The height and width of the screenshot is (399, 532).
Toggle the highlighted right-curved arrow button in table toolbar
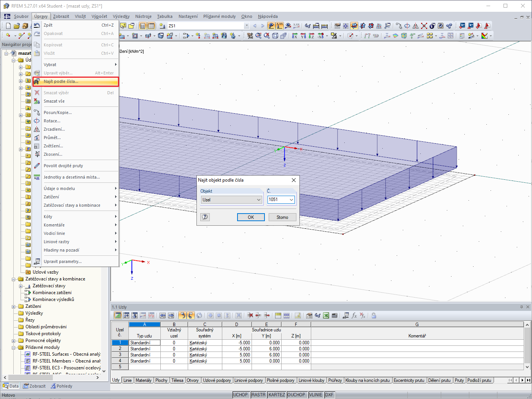[x=191, y=315]
